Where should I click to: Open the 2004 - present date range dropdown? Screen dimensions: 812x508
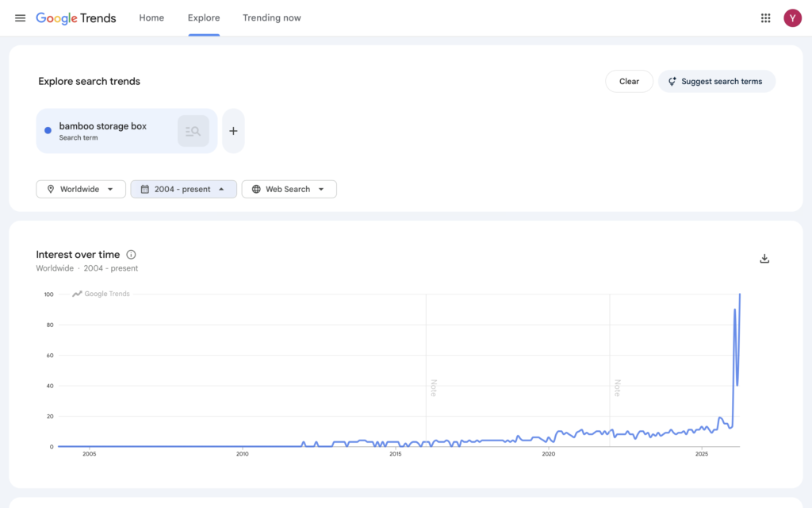183,189
